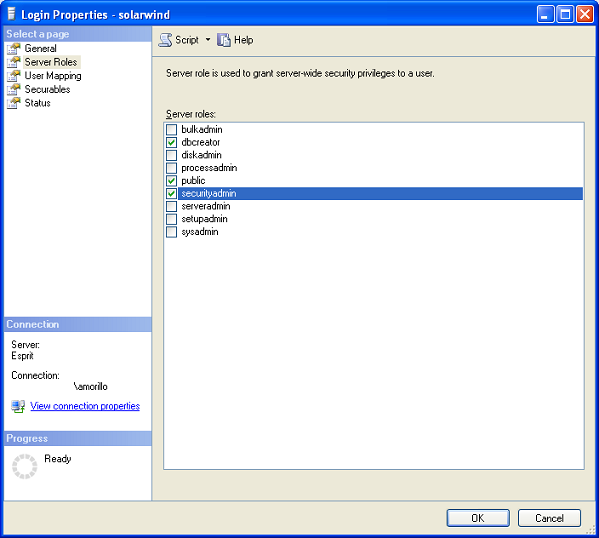Select the dbcreator role text
The image size is (599, 538).
(201, 143)
